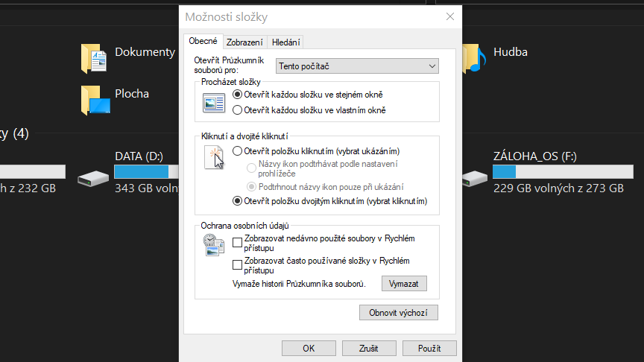Select opening each folder in own window
Image resolution: width=644 pixels, height=362 pixels.
[238, 110]
